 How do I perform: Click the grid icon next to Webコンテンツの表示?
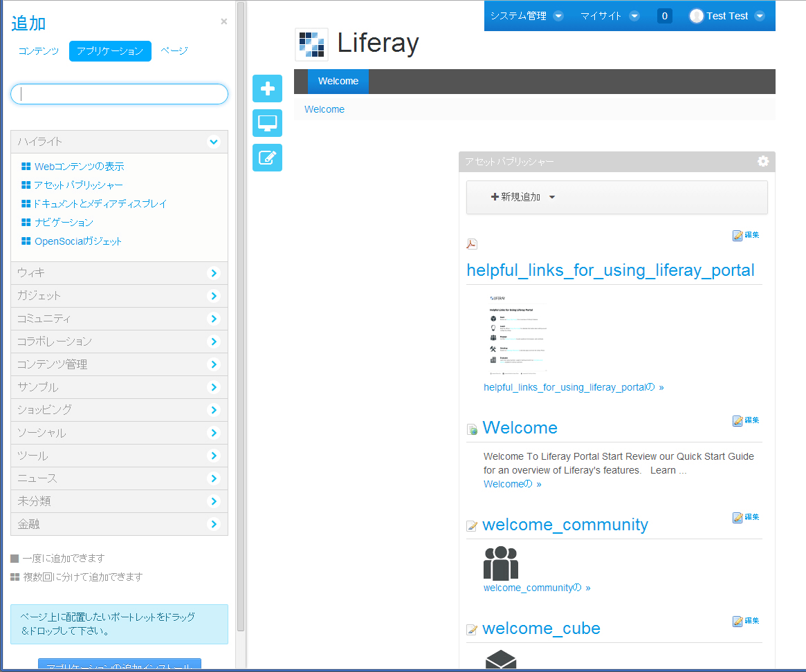tap(26, 166)
